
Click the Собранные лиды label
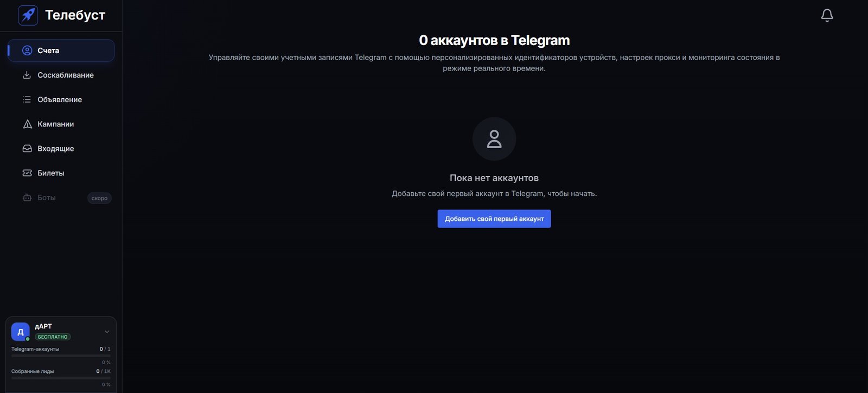[x=33, y=371]
